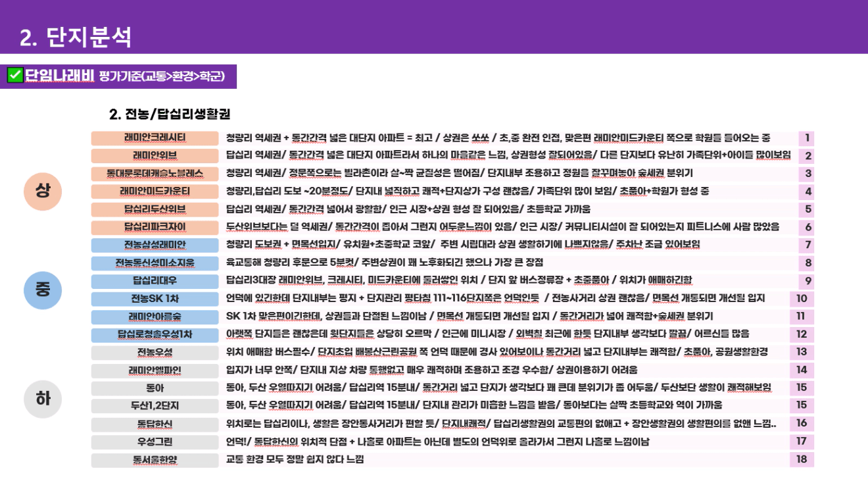Viewport: 868px width, 489px height.
Task: Select rank number 18 in 동서울한양 row
Action: pos(802,459)
